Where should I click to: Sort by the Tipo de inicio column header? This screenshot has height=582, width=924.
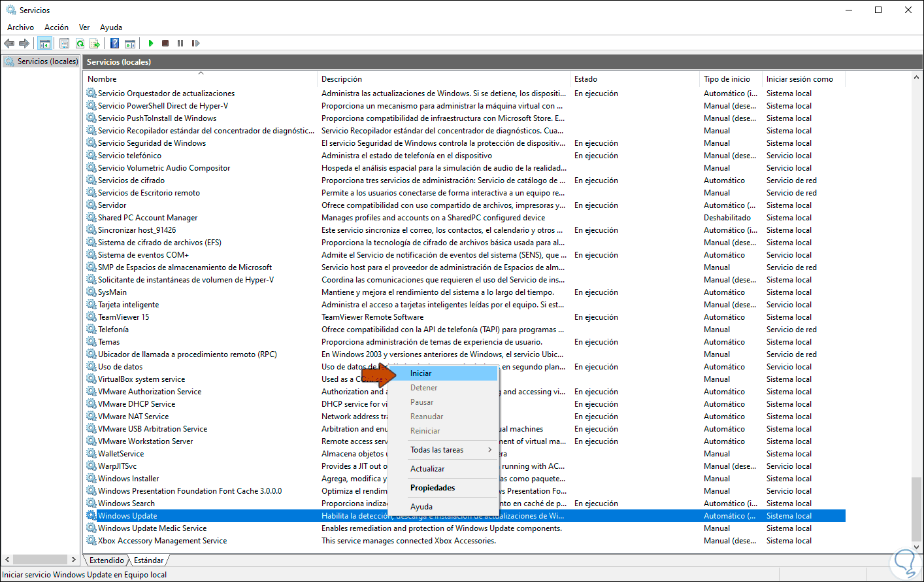point(731,79)
